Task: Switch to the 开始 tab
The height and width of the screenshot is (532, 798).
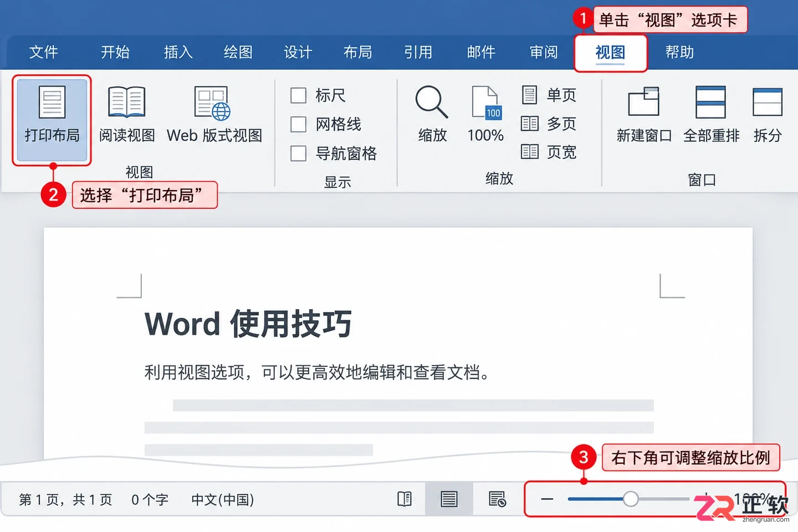Action: click(x=115, y=52)
